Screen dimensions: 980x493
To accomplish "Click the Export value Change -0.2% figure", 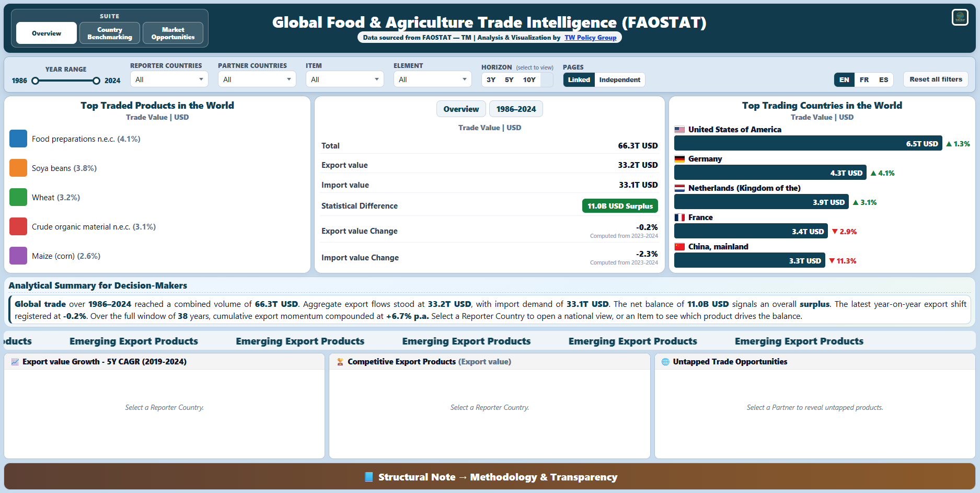I will click(x=647, y=227).
